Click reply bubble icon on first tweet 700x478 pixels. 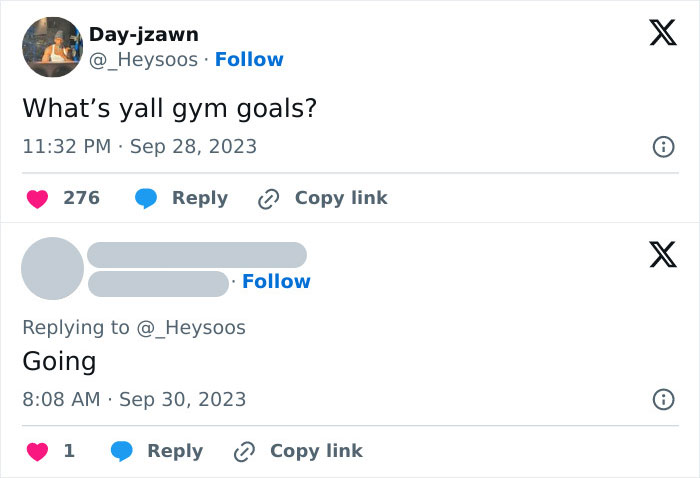click(146, 198)
